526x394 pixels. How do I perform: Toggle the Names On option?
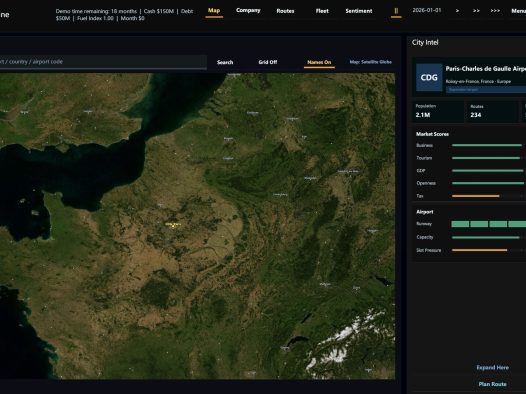click(319, 62)
